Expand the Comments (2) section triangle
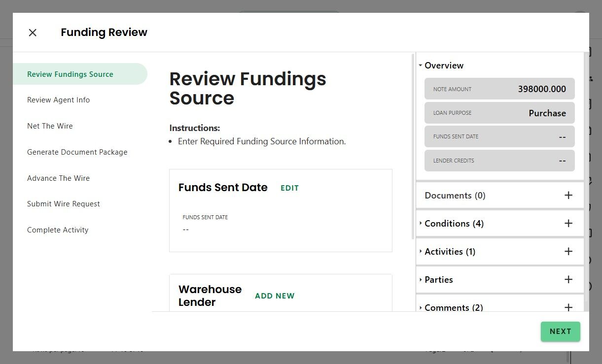Screen dimensions: 602x364 [x=421, y=307]
